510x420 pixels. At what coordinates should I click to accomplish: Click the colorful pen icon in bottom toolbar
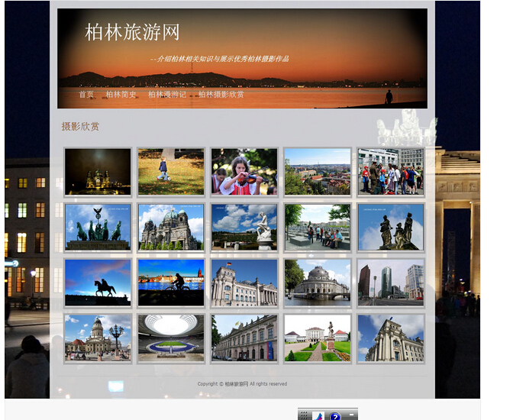point(318,416)
